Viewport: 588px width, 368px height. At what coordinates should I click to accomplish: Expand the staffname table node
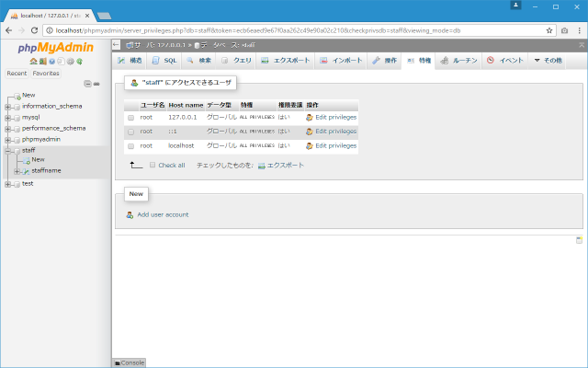[17, 172]
